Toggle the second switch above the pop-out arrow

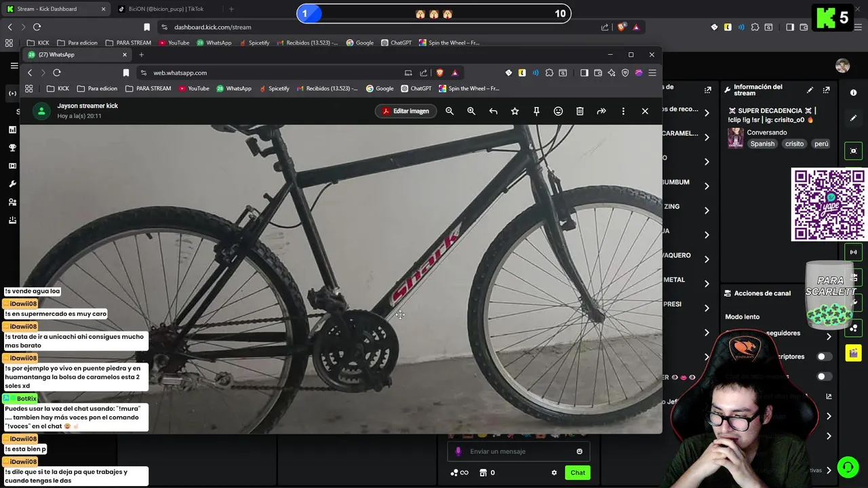pos(824,376)
